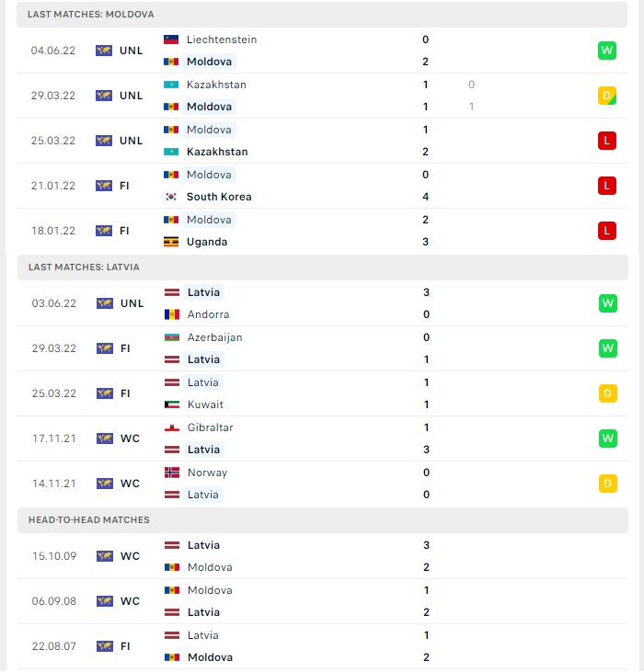The width and height of the screenshot is (644, 672).
Task: Click the WC label on 06.09.08 match
Action: 130,601
